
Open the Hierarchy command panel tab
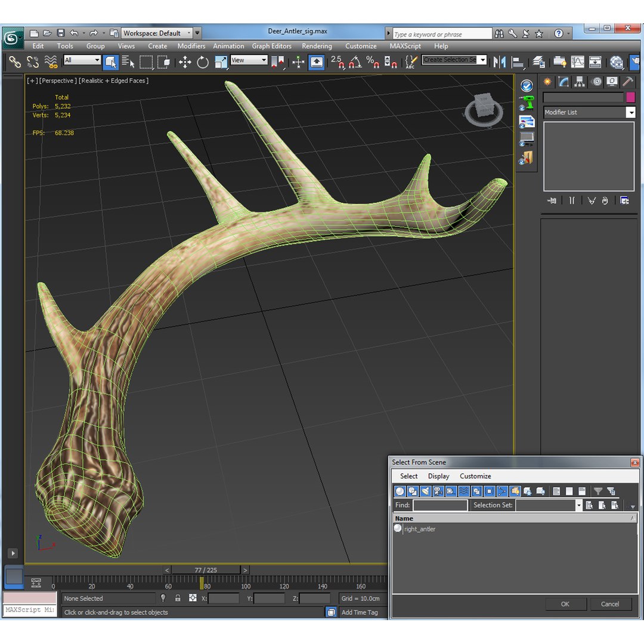(579, 82)
